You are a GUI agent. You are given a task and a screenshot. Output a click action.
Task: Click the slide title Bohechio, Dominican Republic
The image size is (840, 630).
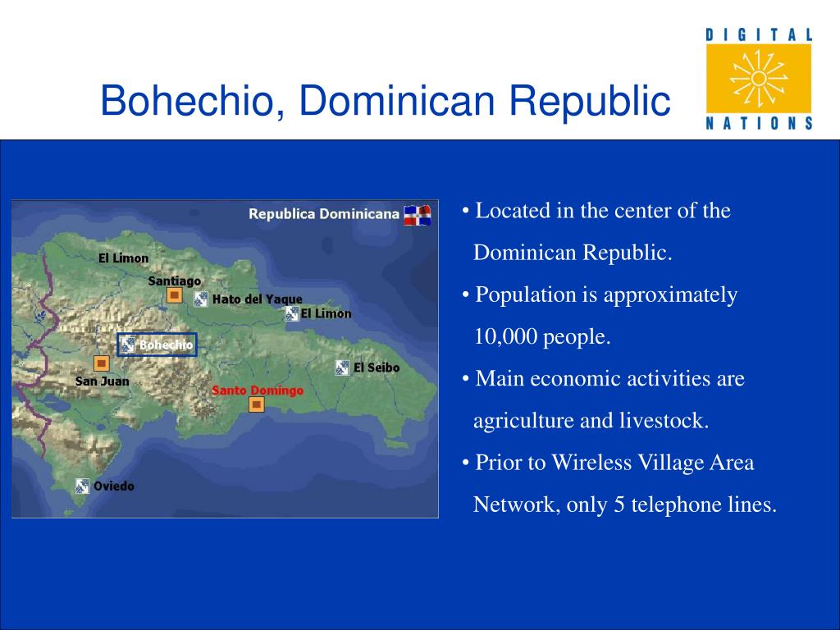(386, 100)
